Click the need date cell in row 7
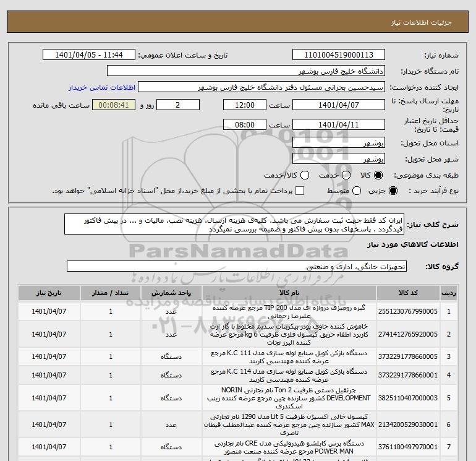This screenshot has width=476, height=461. pos(49,447)
